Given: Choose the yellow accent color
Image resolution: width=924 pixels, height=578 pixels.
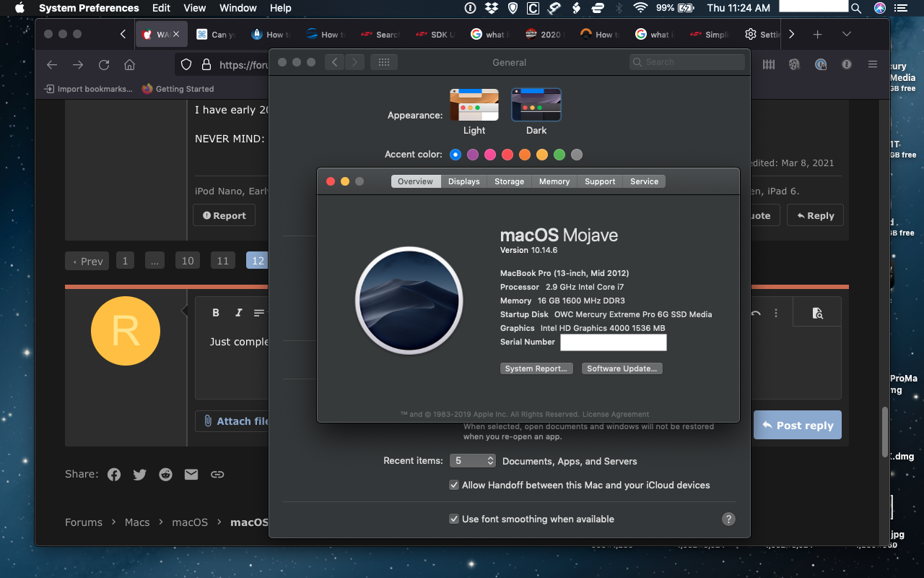Looking at the screenshot, I should click(x=542, y=155).
